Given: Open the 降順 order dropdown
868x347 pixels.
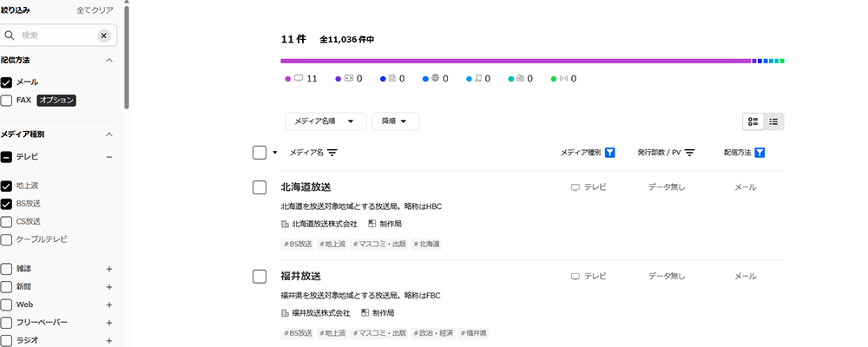Looking at the screenshot, I should [395, 121].
